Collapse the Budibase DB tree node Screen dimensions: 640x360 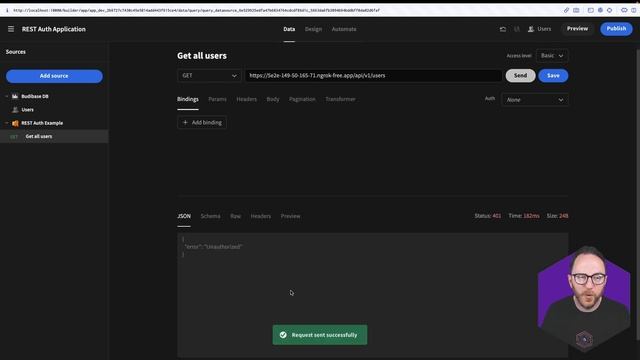(7, 96)
